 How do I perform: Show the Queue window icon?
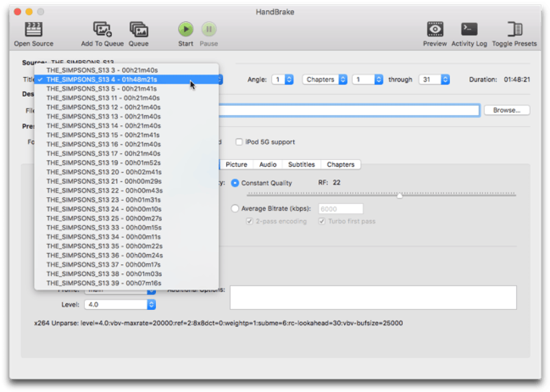[139, 30]
